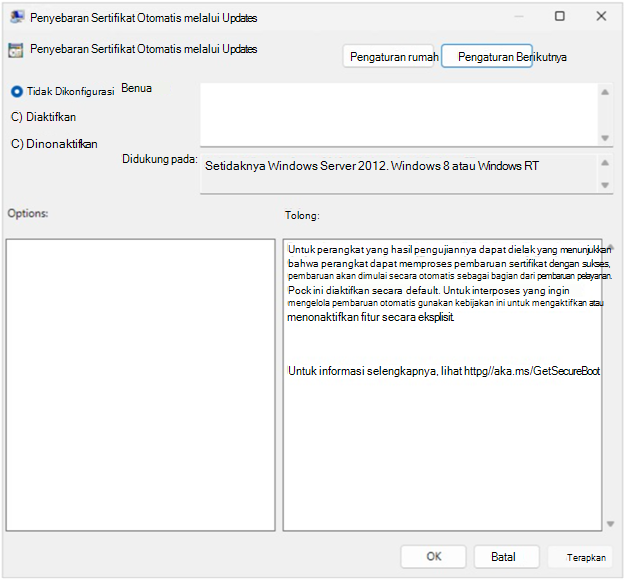Click the Didukung pada scroll down arrow
Screen dimensions: 624x580
point(605,185)
